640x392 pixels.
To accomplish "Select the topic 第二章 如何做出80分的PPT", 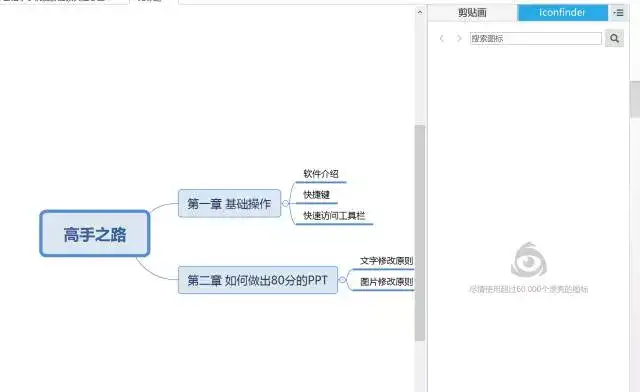I will (258, 280).
